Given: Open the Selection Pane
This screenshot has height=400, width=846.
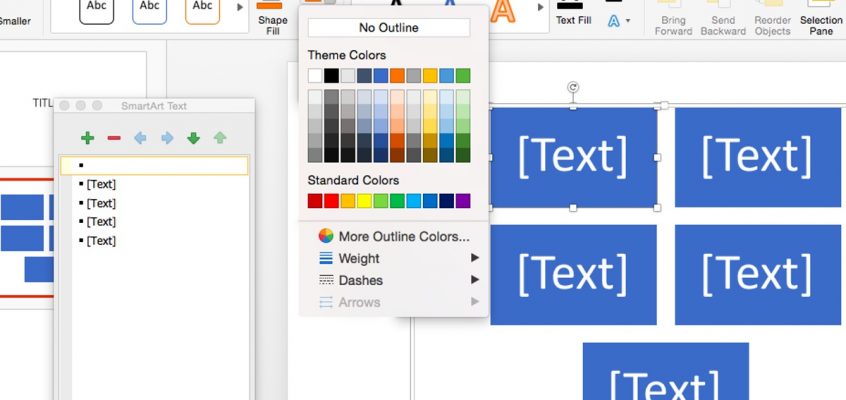Looking at the screenshot, I should 821,18.
